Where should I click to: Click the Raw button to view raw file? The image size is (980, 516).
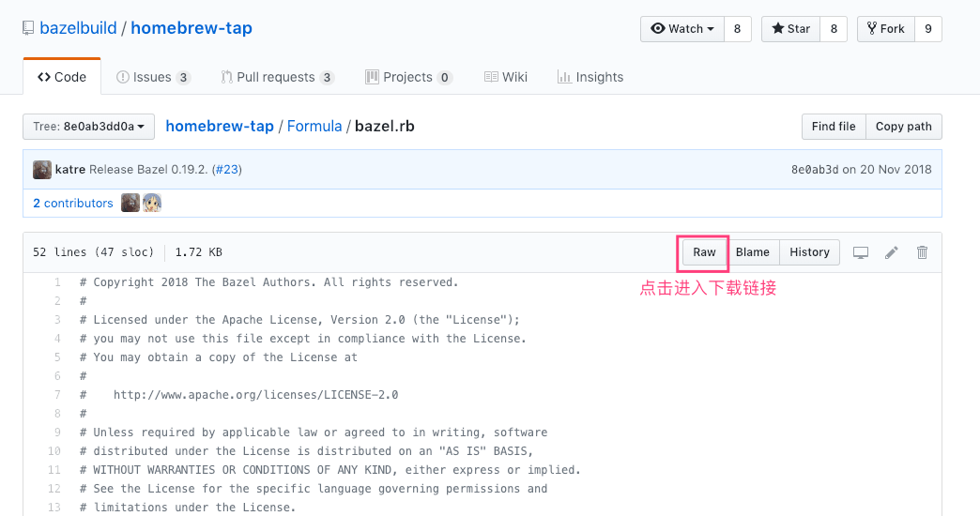coord(704,252)
